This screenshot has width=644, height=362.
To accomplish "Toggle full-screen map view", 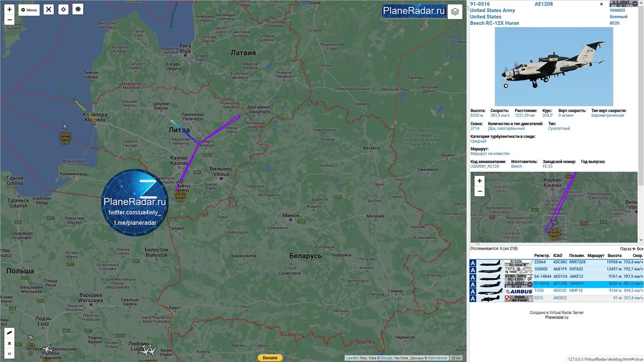I will pyautogui.click(x=49, y=10).
